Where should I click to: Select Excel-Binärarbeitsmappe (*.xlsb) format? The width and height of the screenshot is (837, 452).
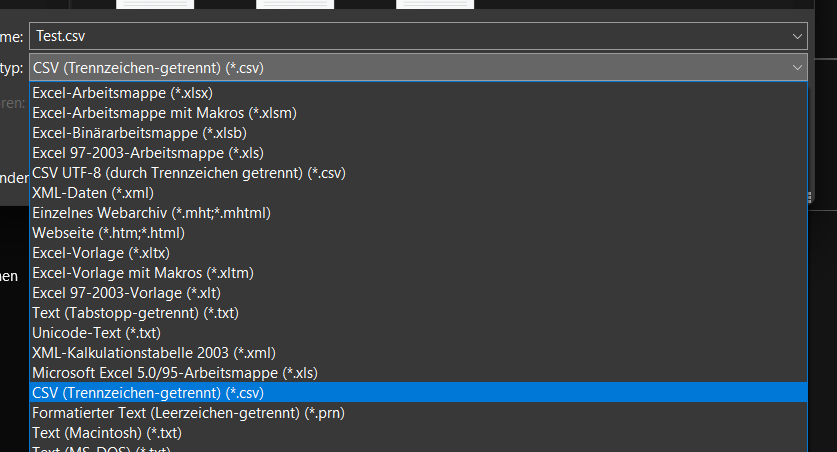coord(139,133)
